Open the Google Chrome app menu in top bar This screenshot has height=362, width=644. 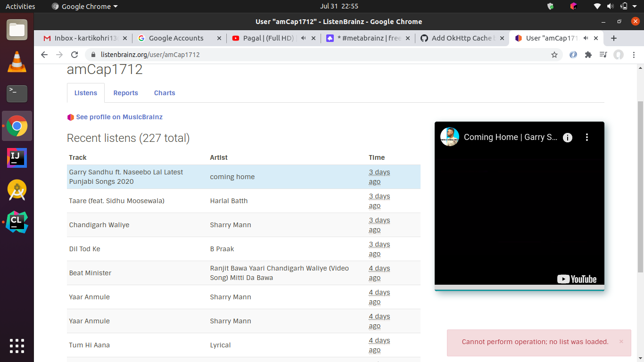[84, 6]
